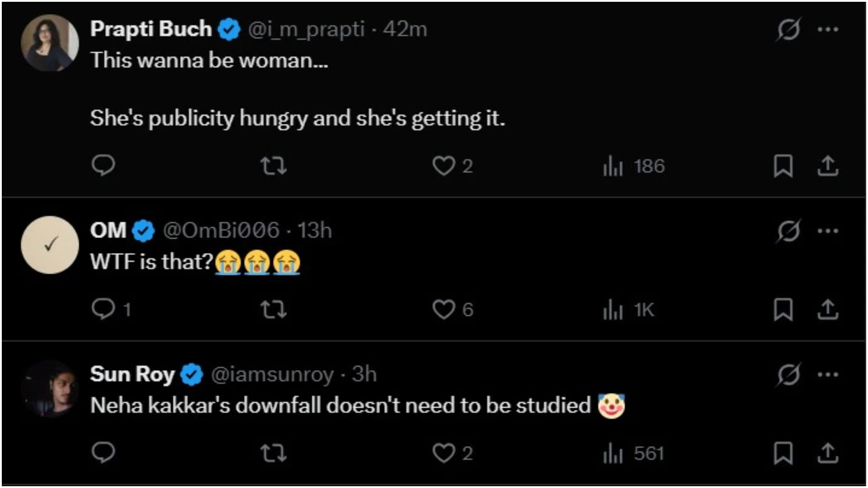
Task: Reply to OM's tweet
Action: click(103, 310)
